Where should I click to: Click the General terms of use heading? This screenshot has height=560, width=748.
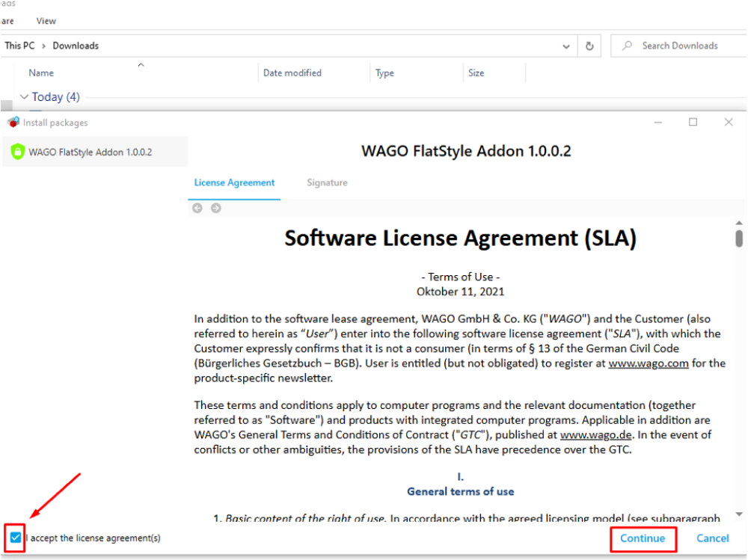point(460,492)
